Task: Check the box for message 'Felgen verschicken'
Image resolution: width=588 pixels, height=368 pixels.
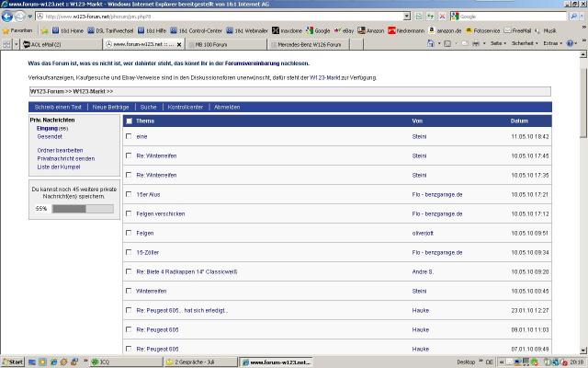Action: coord(129,213)
